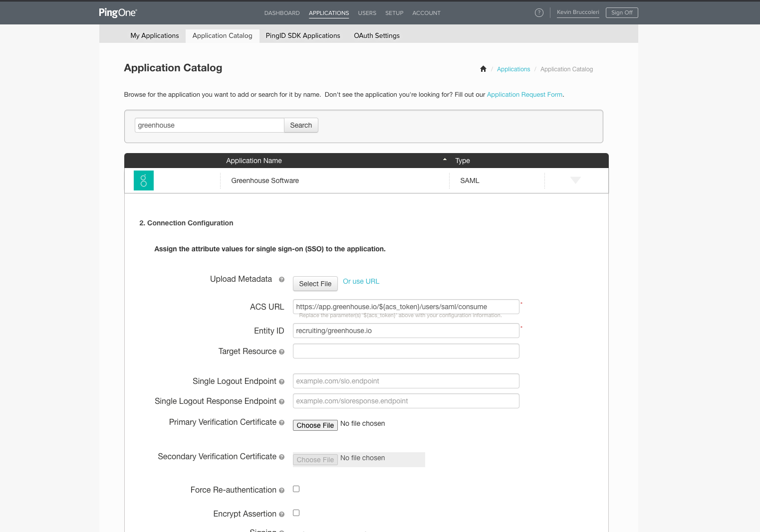760x532 pixels.
Task: Click the Target Resource help icon
Action: coord(281,352)
